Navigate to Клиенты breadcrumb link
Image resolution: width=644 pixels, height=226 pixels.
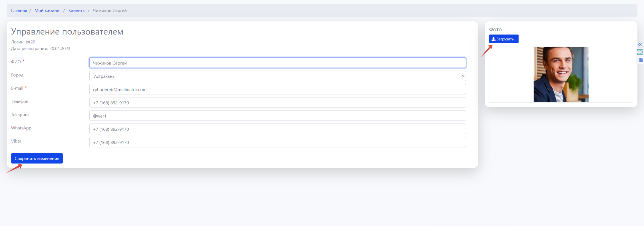click(77, 10)
